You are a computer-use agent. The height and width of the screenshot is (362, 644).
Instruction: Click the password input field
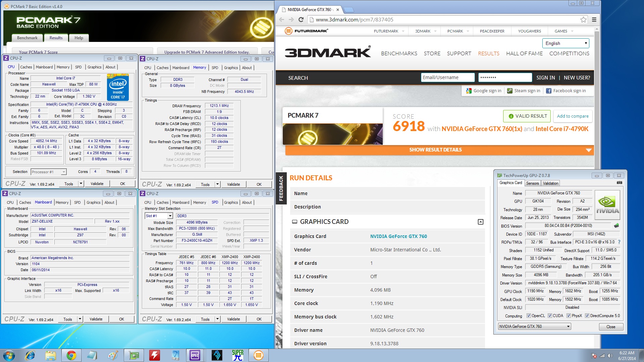(x=505, y=77)
